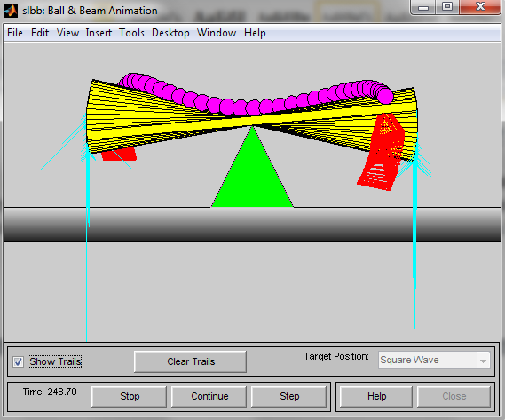This screenshot has width=505, height=420.
Task: Open the Tools menu
Action: [131, 33]
